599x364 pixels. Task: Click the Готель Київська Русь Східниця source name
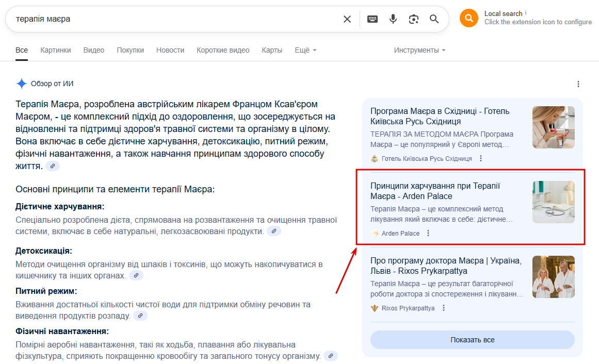(427, 158)
